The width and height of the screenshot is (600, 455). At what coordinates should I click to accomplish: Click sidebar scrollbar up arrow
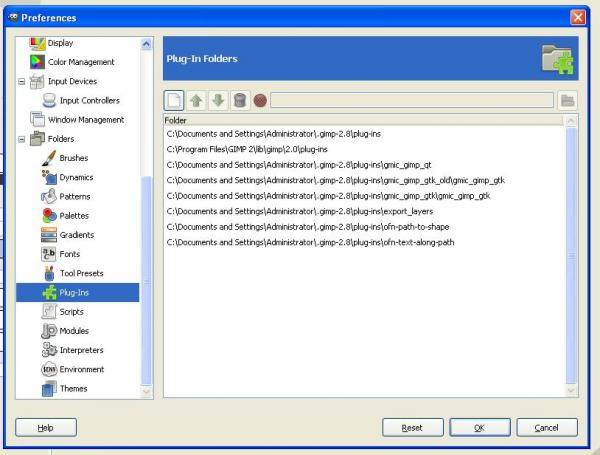click(x=146, y=44)
